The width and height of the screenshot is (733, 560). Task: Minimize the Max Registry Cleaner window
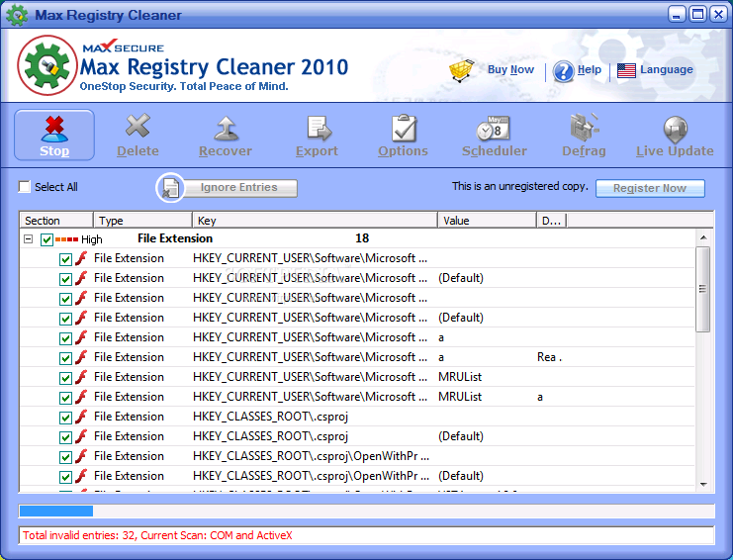tap(676, 15)
